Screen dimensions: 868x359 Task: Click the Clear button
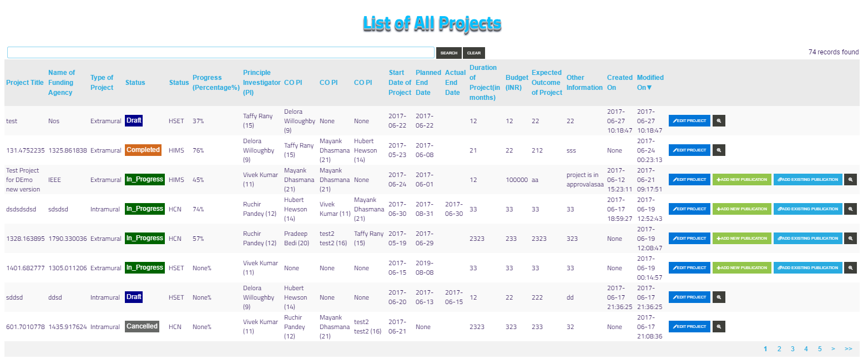474,53
